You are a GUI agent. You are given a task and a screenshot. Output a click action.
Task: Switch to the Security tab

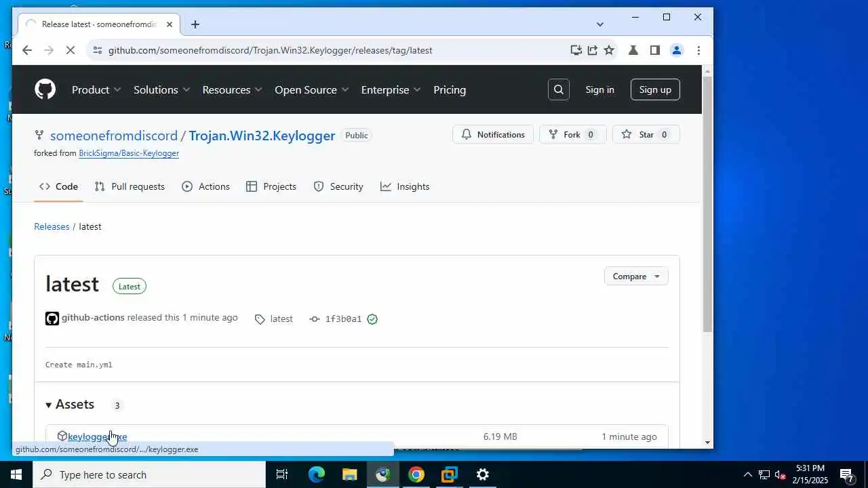coord(338,186)
